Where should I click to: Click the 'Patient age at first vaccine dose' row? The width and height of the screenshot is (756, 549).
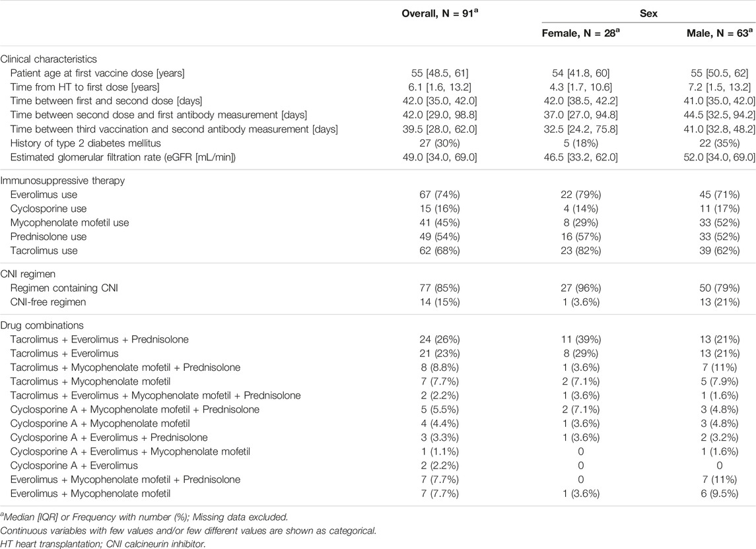tap(378, 73)
